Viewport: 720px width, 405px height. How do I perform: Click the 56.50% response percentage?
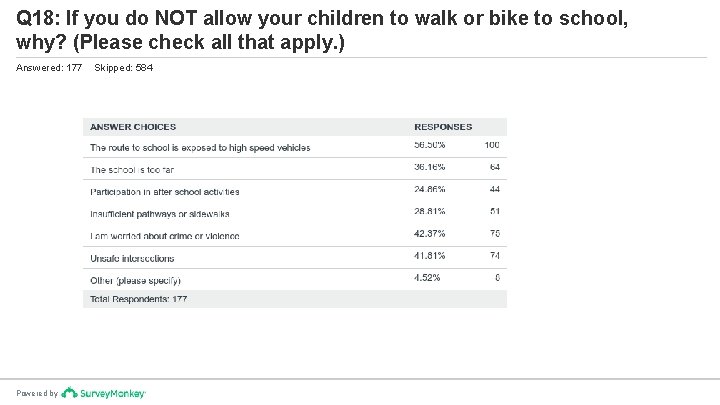point(431,146)
